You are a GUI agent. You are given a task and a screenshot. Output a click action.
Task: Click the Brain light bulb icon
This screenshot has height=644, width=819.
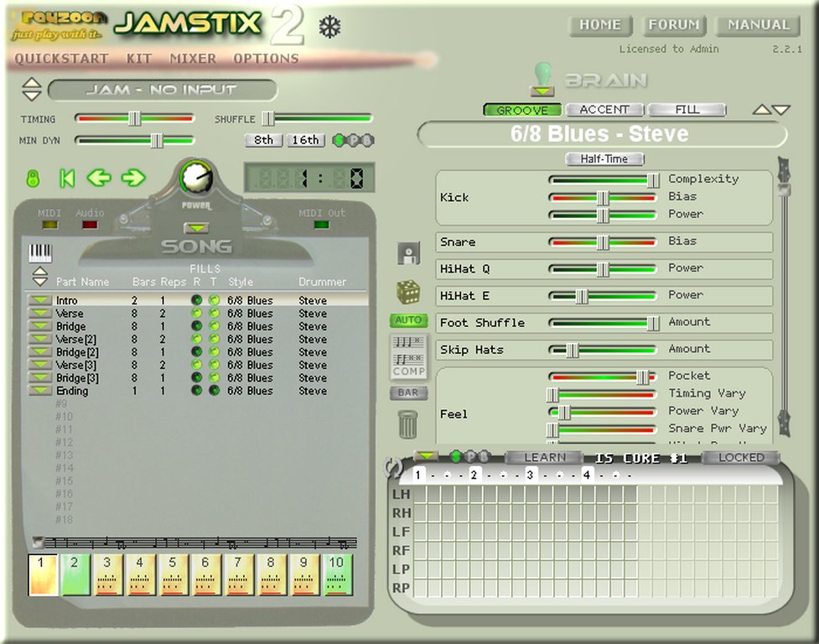[542, 78]
